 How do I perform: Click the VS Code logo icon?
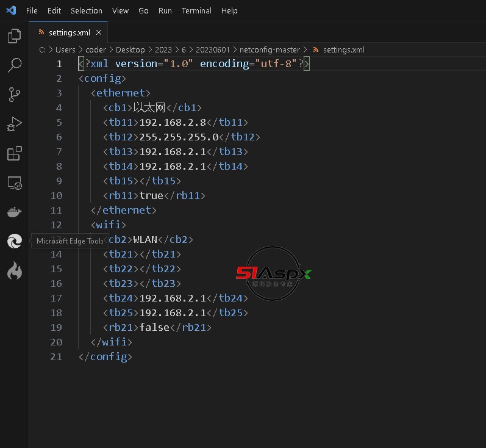(x=11, y=10)
